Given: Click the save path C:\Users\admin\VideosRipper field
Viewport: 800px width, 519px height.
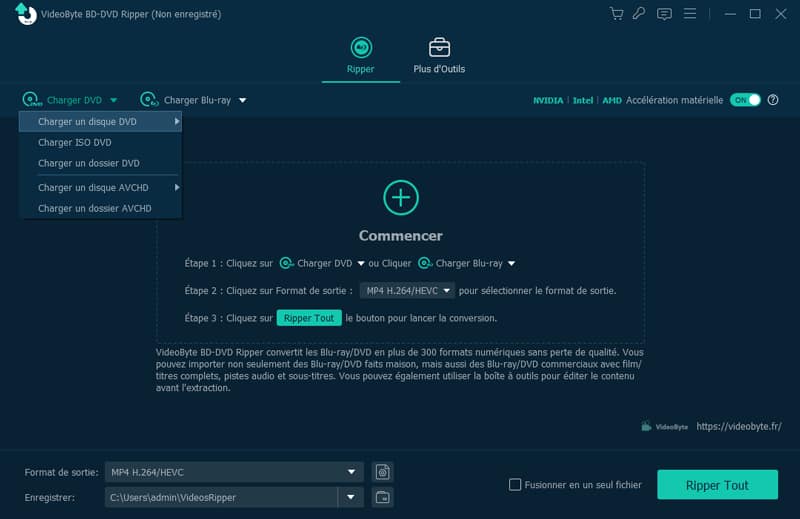Looking at the screenshot, I should (x=220, y=497).
